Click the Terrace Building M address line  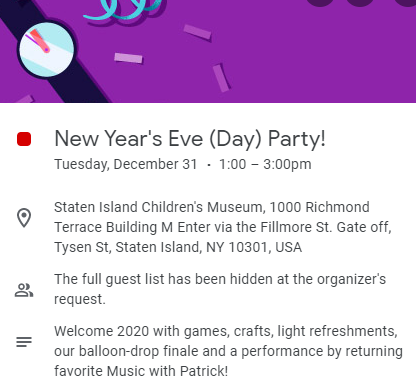coord(223,227)
